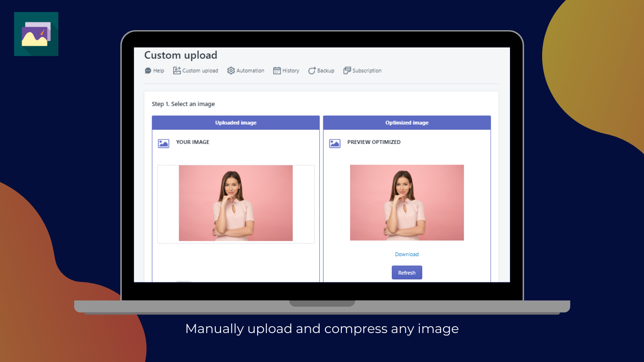This screenshot has height=362, width=644.
Task: Click the picture icon beside YOUR IMAGE
Action: [163, 144]
